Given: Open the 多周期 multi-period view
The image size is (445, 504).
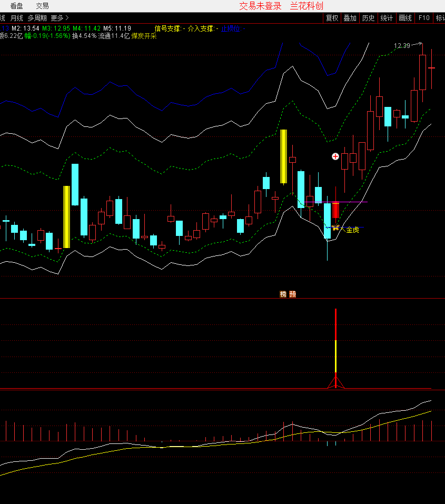Looking at the screenshot, I should click(x=37, y=18).
